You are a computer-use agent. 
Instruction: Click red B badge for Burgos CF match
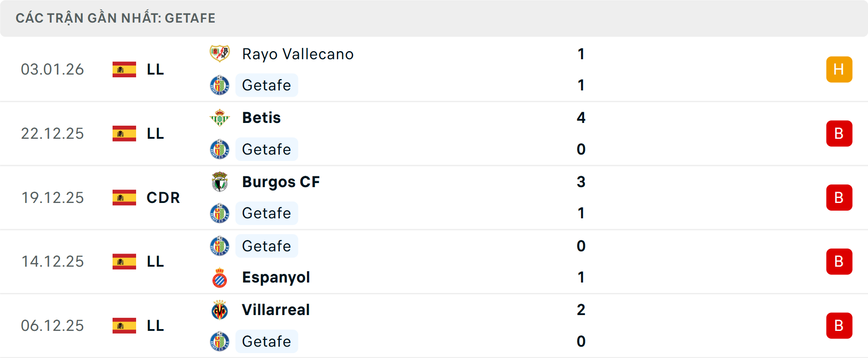point(839,198)
